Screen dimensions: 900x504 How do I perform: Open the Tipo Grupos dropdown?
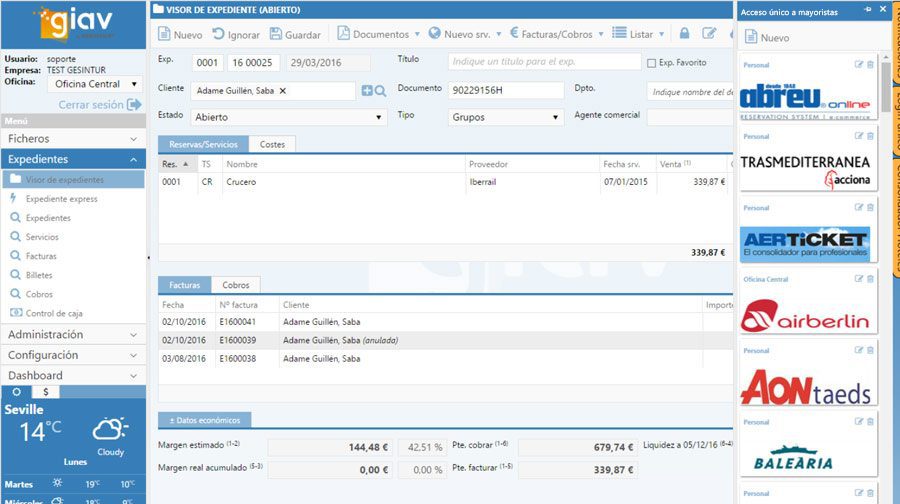point(506,117)
